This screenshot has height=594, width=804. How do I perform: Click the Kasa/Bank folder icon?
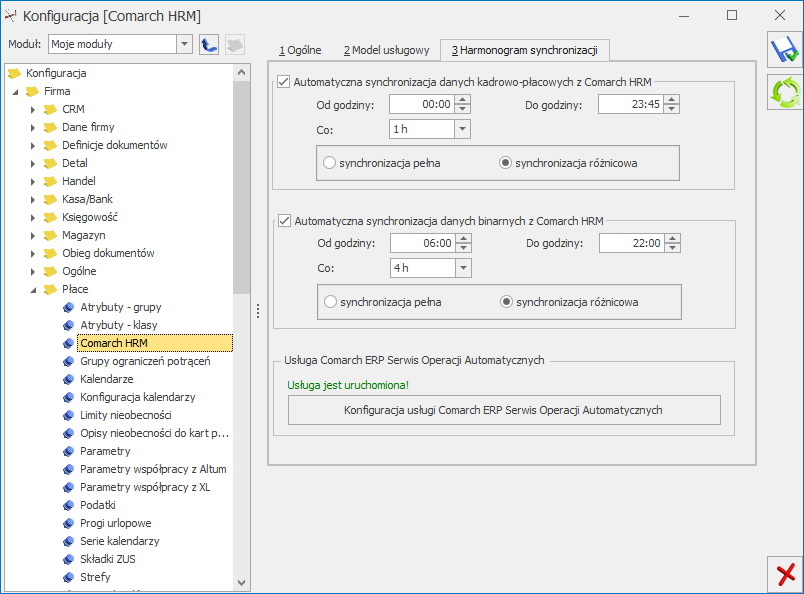(x=50, y=199)
